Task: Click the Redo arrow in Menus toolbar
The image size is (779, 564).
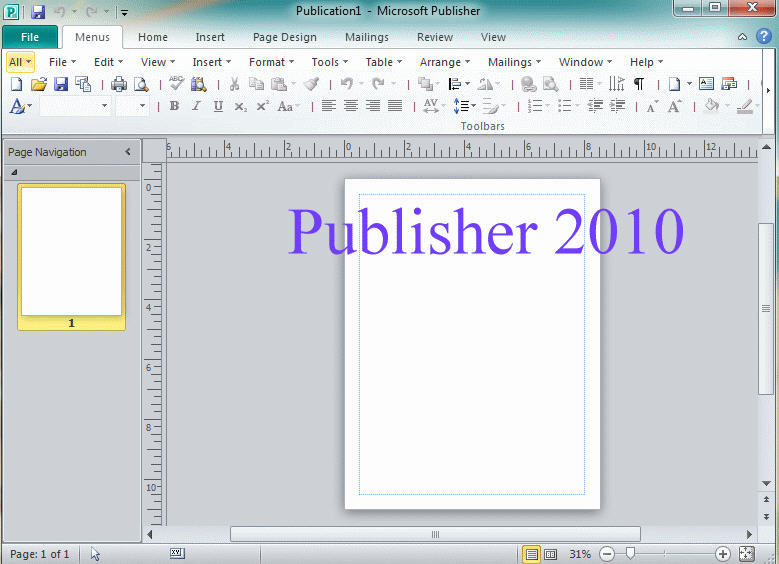Action: pos(379,84)
